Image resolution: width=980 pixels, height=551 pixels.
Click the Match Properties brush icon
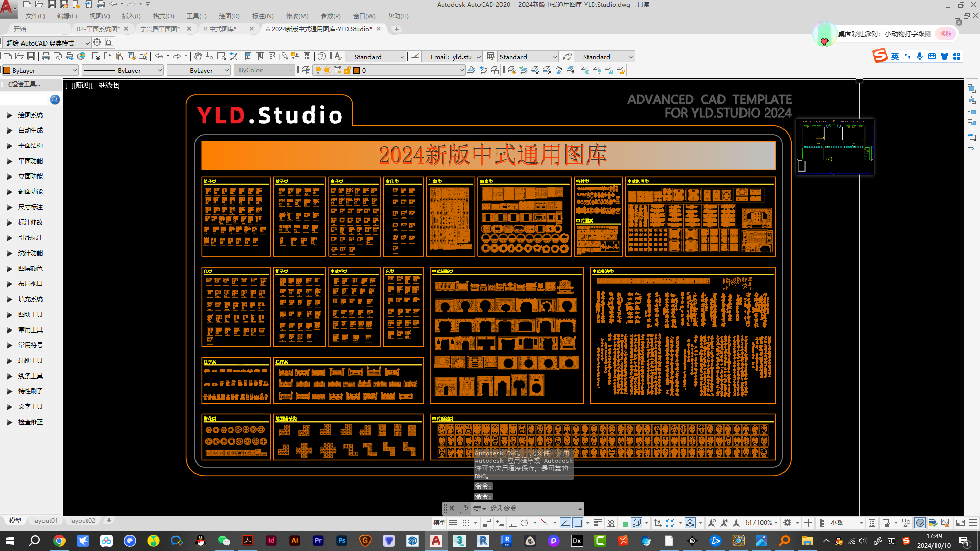click(132, 56)
